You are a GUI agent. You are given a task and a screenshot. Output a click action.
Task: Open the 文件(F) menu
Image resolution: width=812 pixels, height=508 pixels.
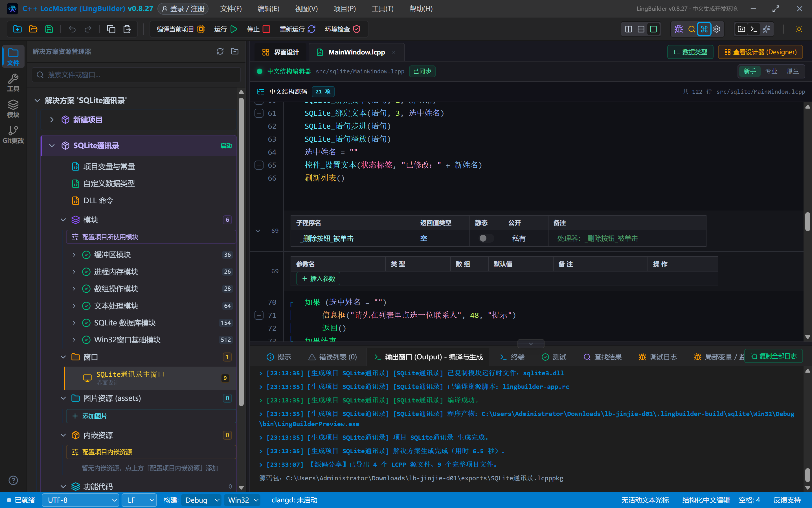[x=231, y=9]
